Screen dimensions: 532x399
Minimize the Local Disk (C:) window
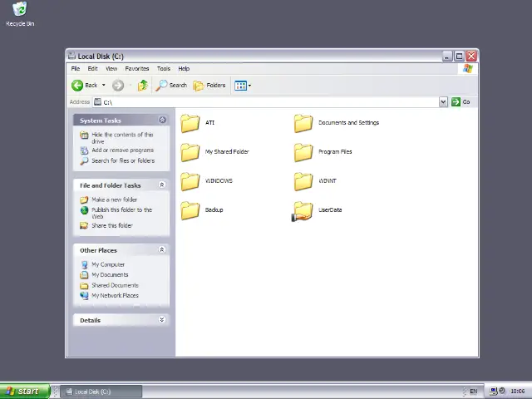447,56
